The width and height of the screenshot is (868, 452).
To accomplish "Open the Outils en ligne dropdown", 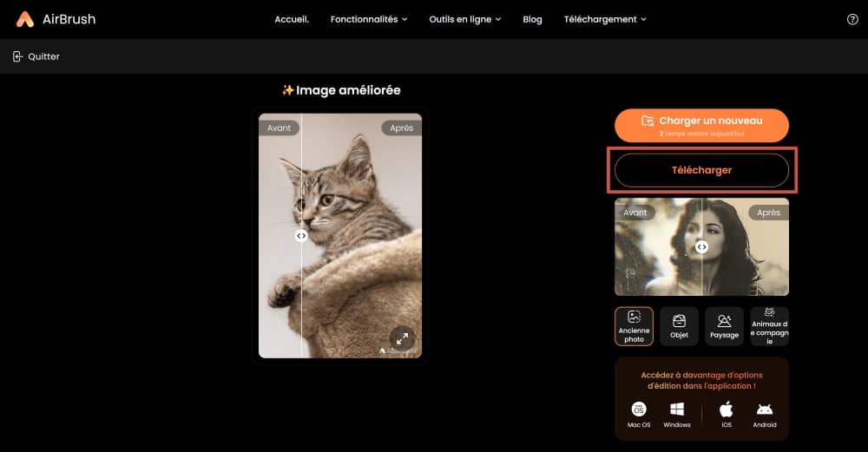I will [x=465, y=19].
